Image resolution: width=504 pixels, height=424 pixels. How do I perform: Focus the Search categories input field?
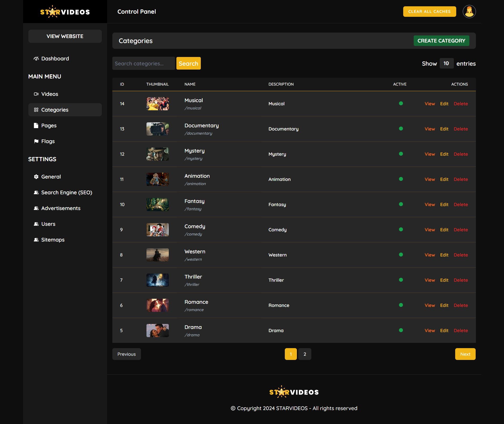click(x=143, y=64)
